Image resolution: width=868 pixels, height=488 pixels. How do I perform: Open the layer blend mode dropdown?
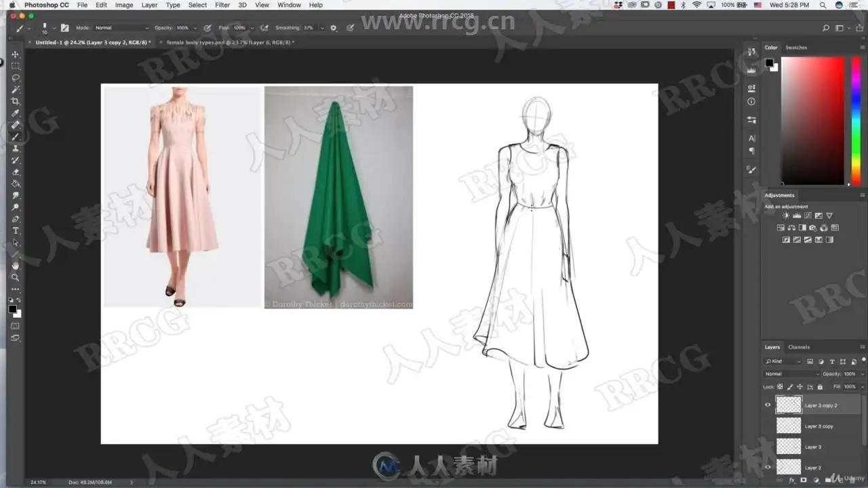(x=791, y=373)
